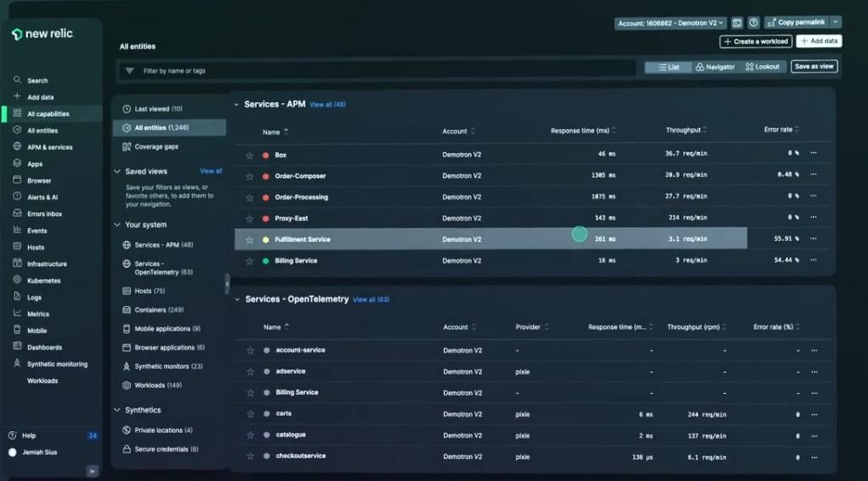This screenshot has width=868, height=481.
Task: Collapse Your system section
Action: 117,225
